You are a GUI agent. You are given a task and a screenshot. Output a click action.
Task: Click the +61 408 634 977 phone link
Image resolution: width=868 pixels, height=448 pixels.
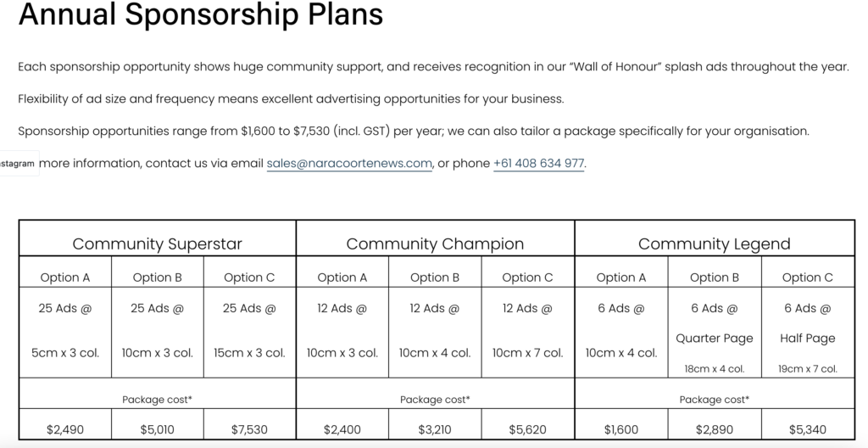click(538, 164)
